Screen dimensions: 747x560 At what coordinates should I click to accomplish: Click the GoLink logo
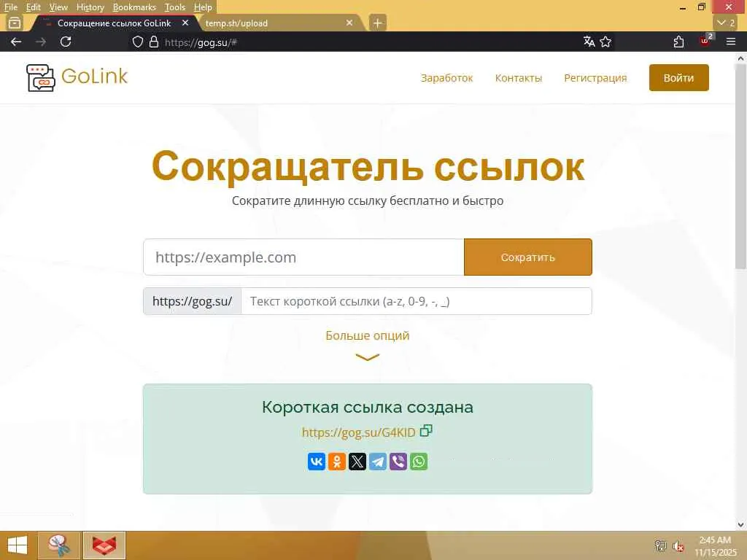tap(77, 77)
